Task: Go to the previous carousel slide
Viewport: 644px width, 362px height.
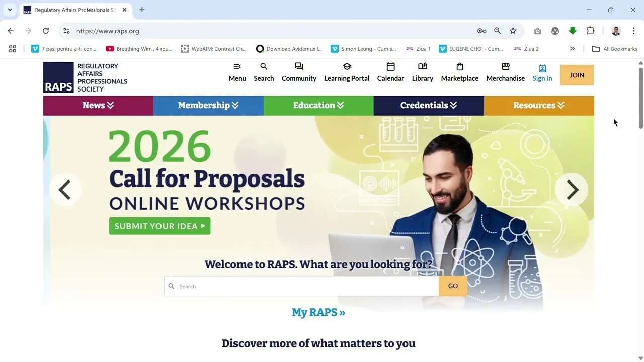Action: click(65, 190)
